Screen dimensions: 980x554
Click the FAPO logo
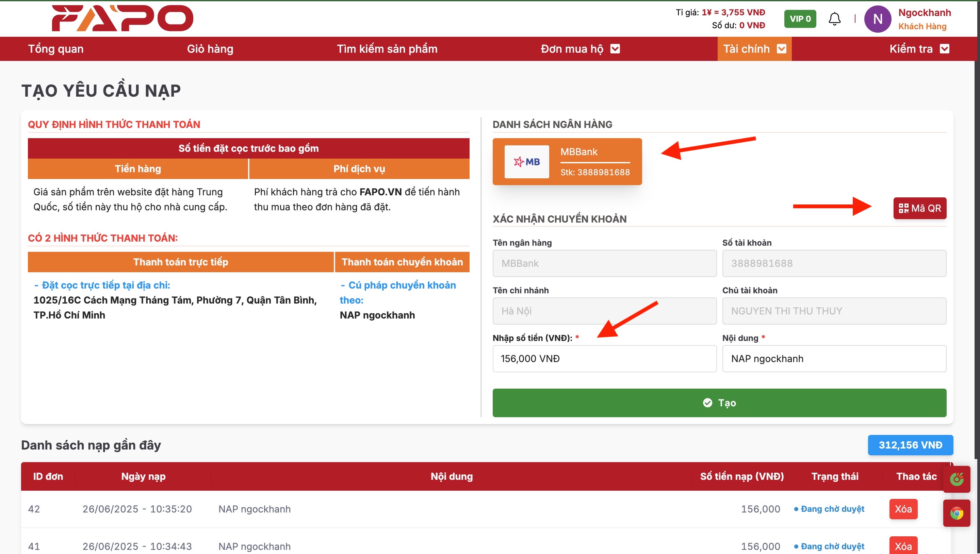coord(122,18)
